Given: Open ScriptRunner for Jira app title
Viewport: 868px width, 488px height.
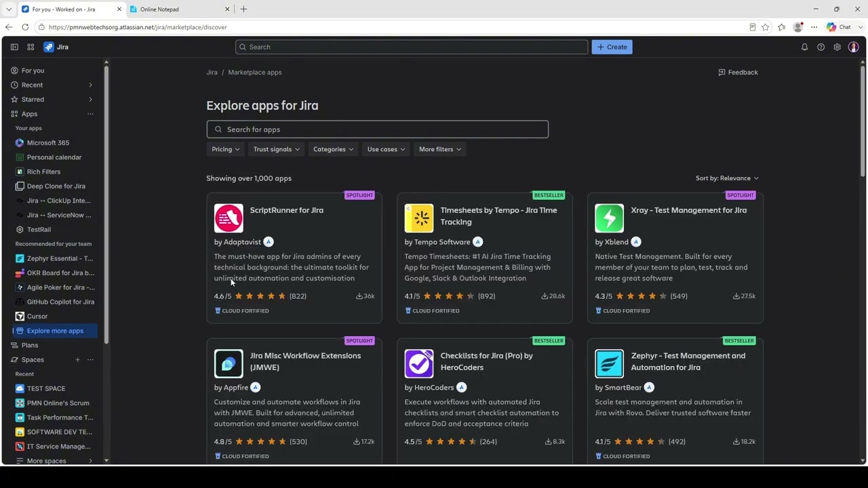Looking at the screenshot, I should point(287,210).
